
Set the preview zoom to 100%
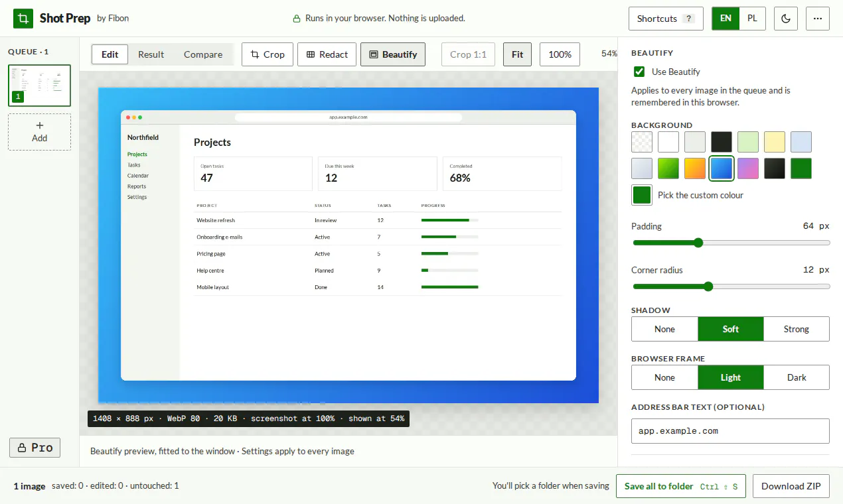pos(560,54)
